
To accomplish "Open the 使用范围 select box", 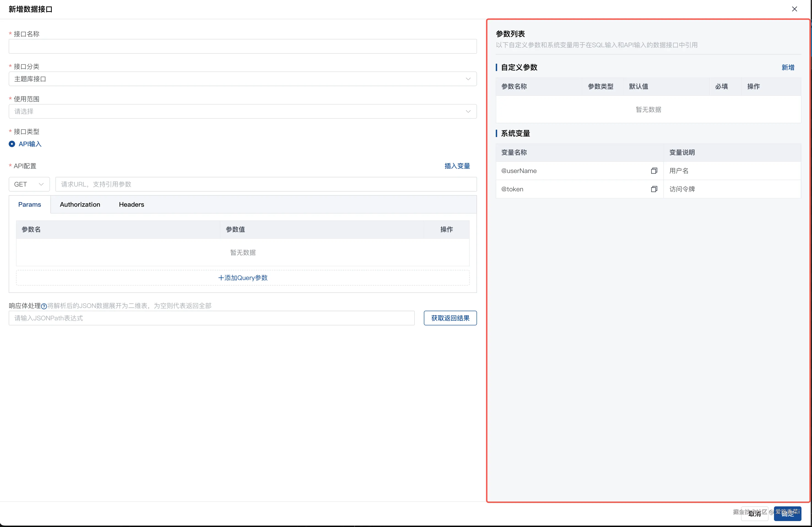I will [x=242, y=111].
